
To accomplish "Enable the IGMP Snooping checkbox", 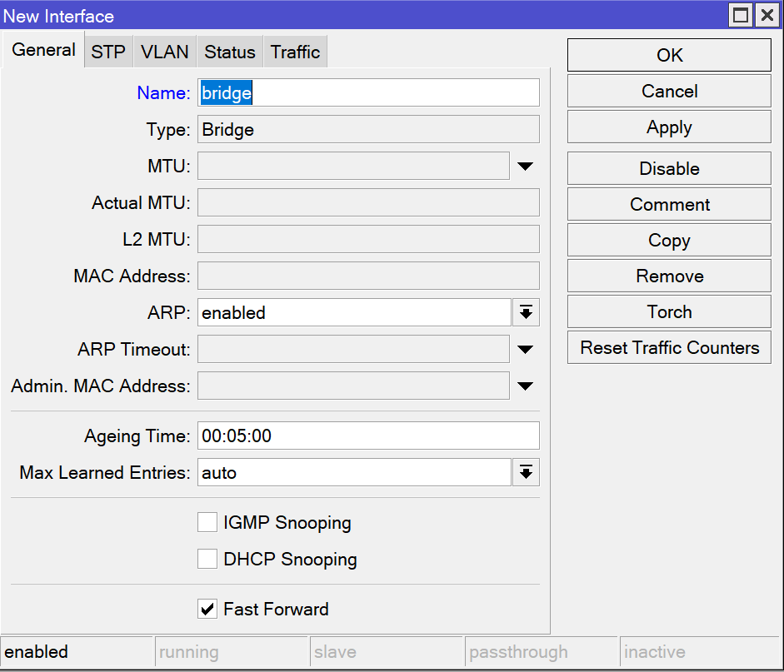I will pyautogui.click(x=207, y=523).
